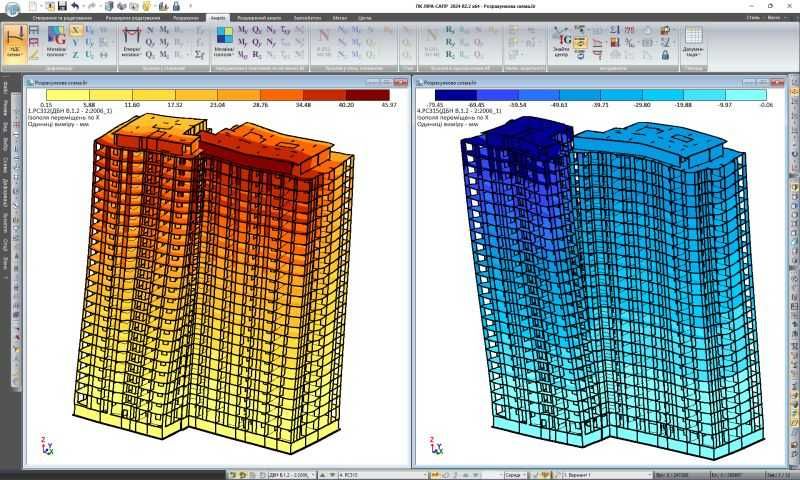Open the DBN norms dropdown in status bar

point(291,475)
